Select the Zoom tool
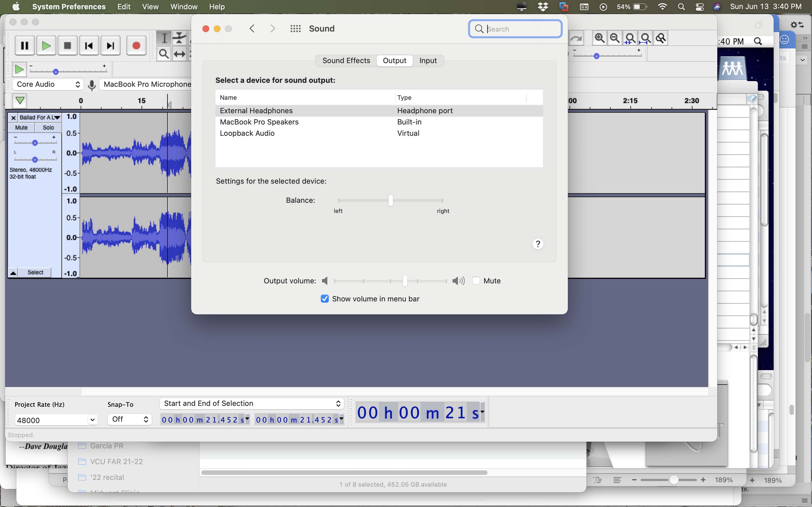 coord(164,54)
